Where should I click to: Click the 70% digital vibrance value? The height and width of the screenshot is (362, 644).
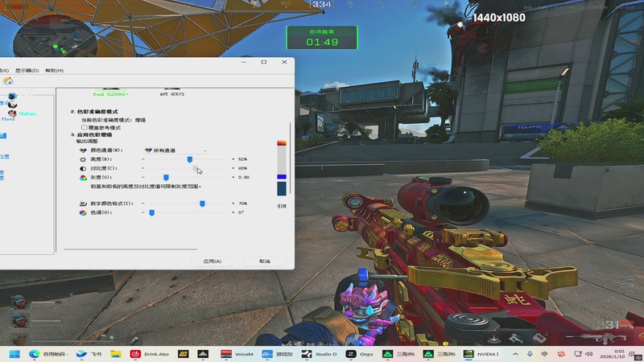242,204
